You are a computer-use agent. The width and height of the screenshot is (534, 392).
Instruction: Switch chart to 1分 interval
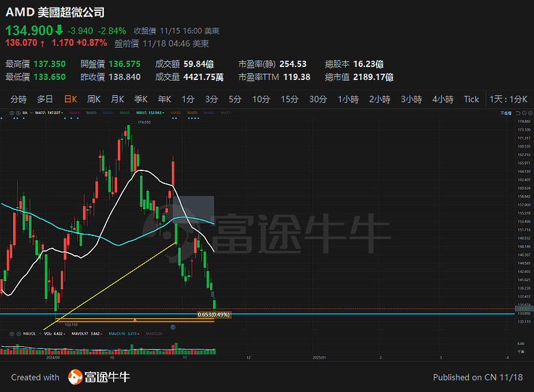188,99
